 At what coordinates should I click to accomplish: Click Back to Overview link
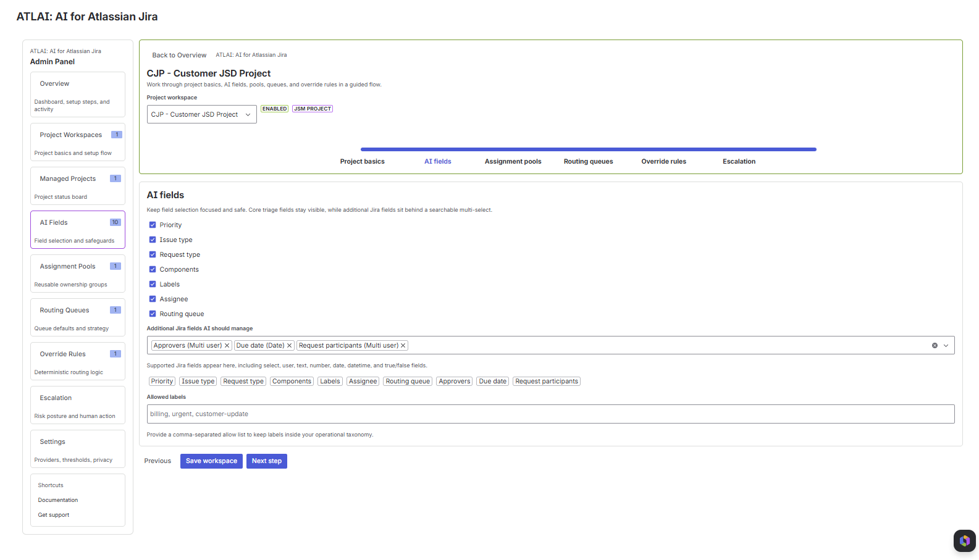(x=179, y=55)
